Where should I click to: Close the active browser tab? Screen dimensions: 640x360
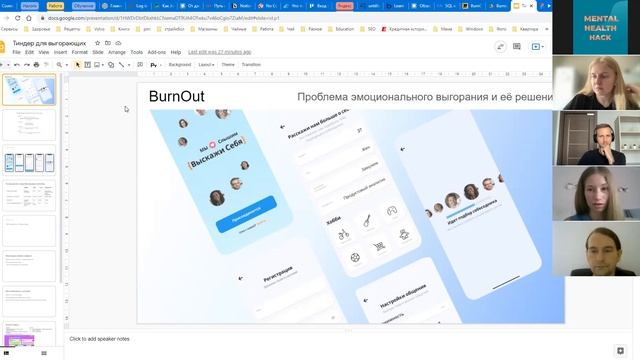tap(531, 6)
